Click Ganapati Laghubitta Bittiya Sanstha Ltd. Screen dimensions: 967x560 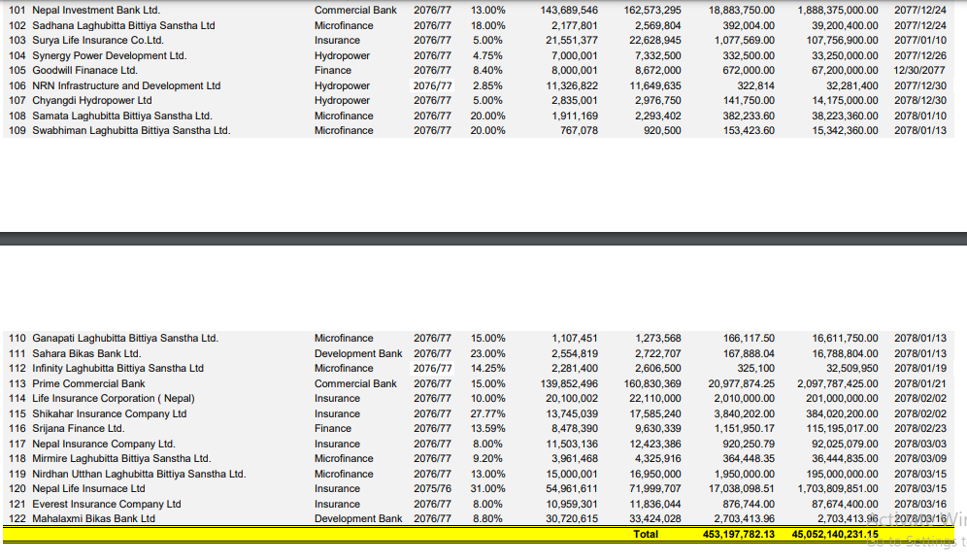[125, 338]
